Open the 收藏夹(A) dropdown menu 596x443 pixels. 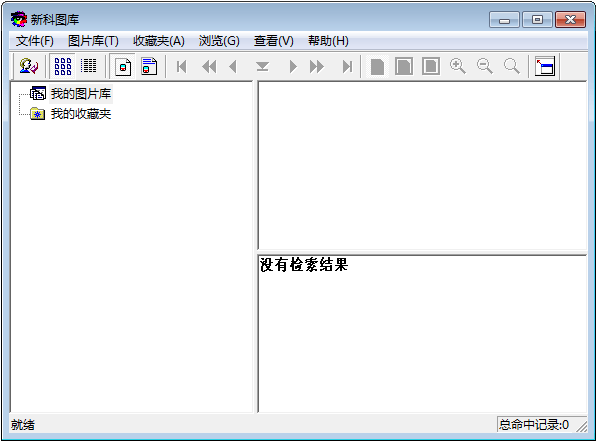point(159,41)
